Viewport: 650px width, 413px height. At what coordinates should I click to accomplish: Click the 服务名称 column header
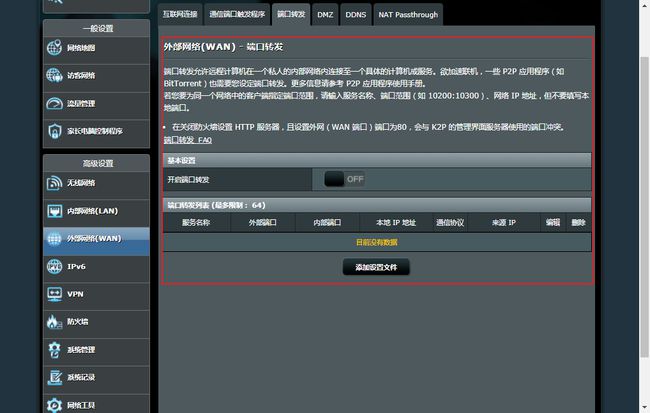pos(196,223)
